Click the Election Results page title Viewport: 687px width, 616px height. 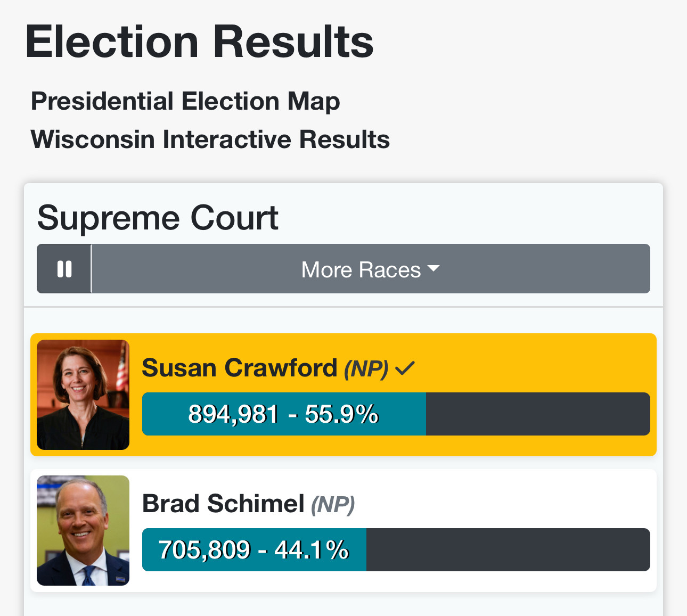pyautogui.click(x=199, y=42)
